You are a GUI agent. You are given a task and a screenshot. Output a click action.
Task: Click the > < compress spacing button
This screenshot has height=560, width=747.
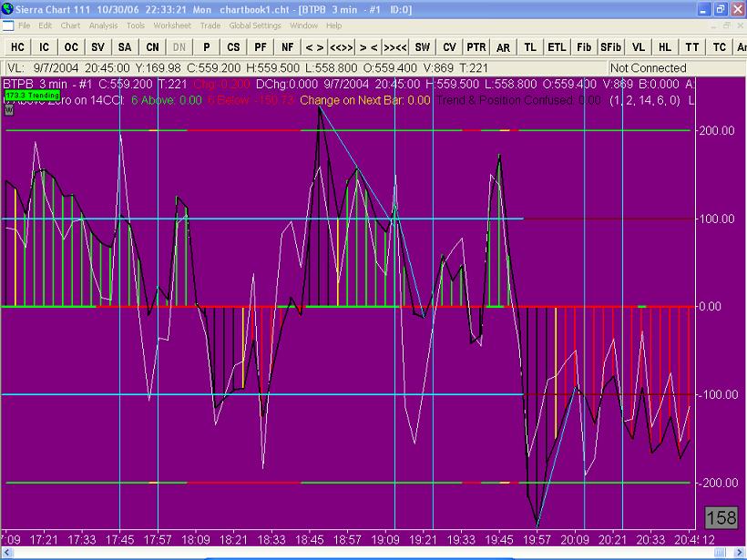368,47
